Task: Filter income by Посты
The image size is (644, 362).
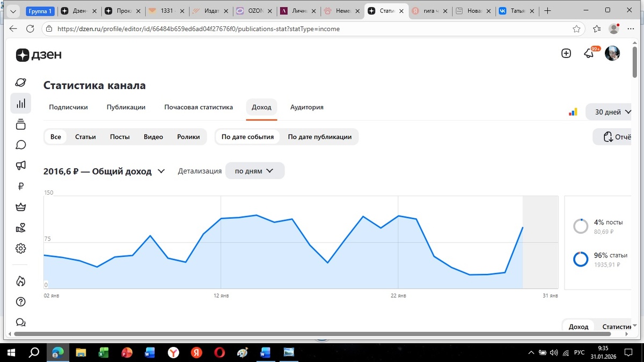Action: tap(120, 137)
